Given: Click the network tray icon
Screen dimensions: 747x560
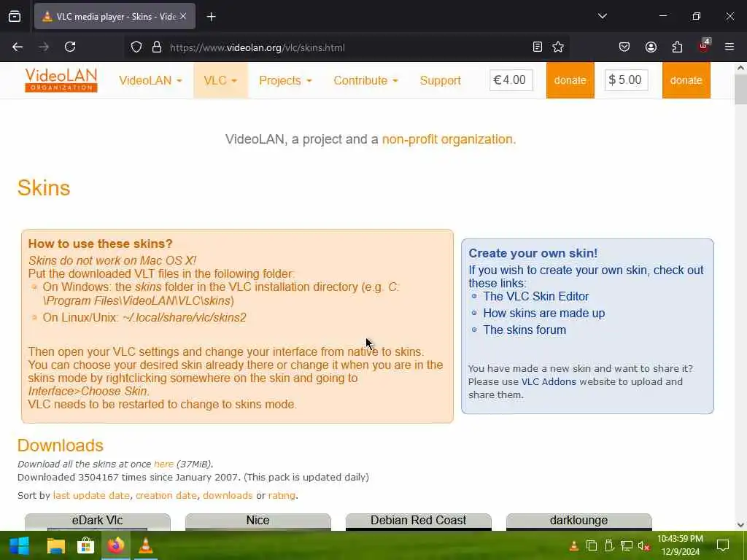Looking at the screenshot, I should [626, 545].
